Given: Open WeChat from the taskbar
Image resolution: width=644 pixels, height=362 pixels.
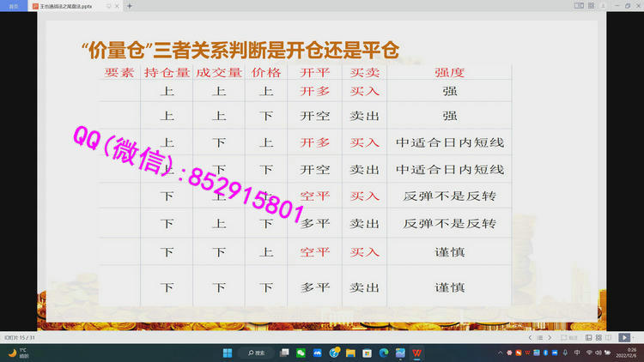Looking at the screenshot, I should (x=301, y=353).
